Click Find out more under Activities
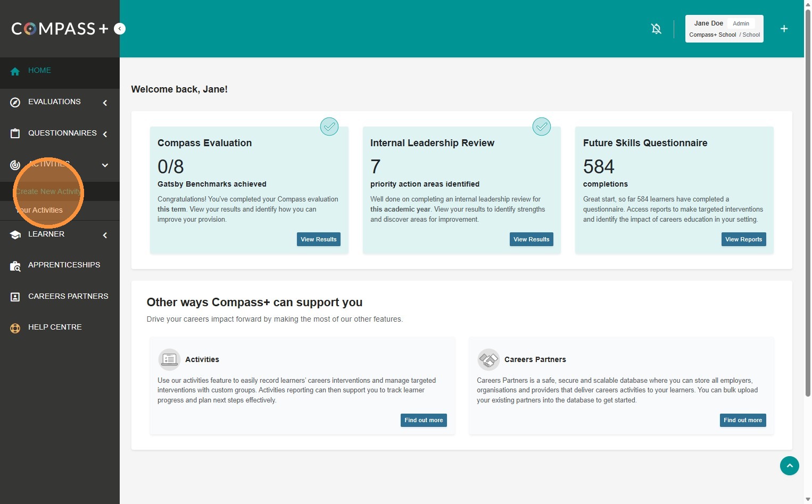The image size is (812, 504). click(x=424, y=420)
